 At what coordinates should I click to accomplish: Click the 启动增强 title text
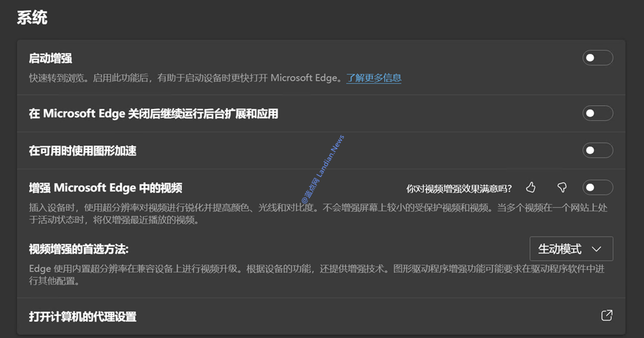point(50,58)
